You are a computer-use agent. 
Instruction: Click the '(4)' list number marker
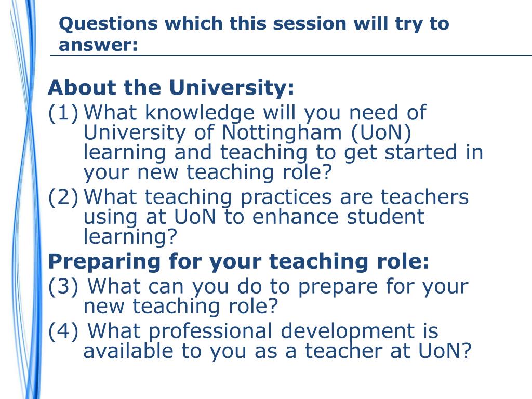tap(63, 331)
